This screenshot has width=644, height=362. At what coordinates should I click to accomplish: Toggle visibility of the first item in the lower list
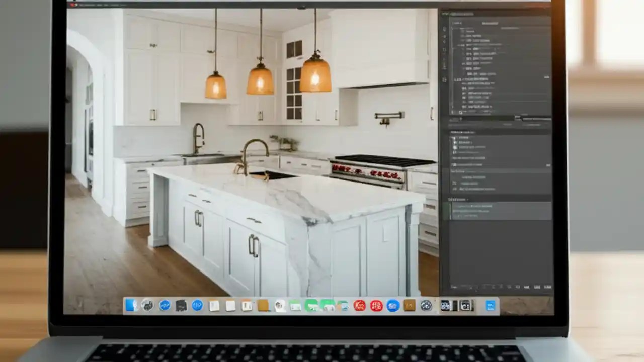tap(454, 137)
